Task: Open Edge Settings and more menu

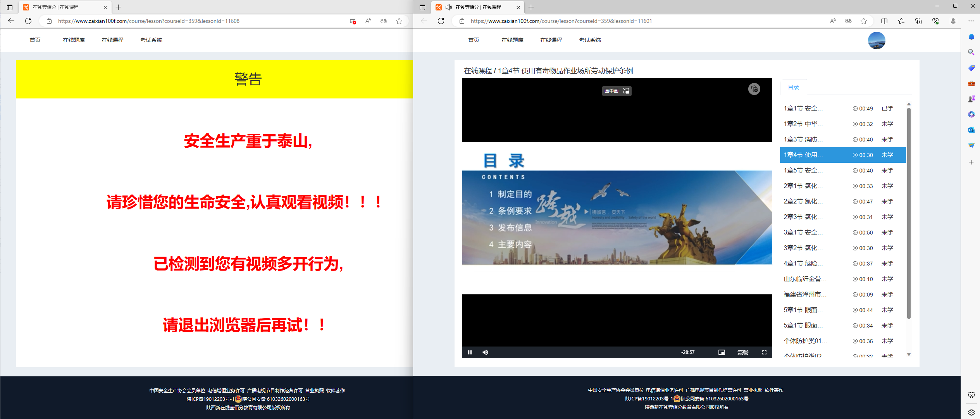Action: 971,21
